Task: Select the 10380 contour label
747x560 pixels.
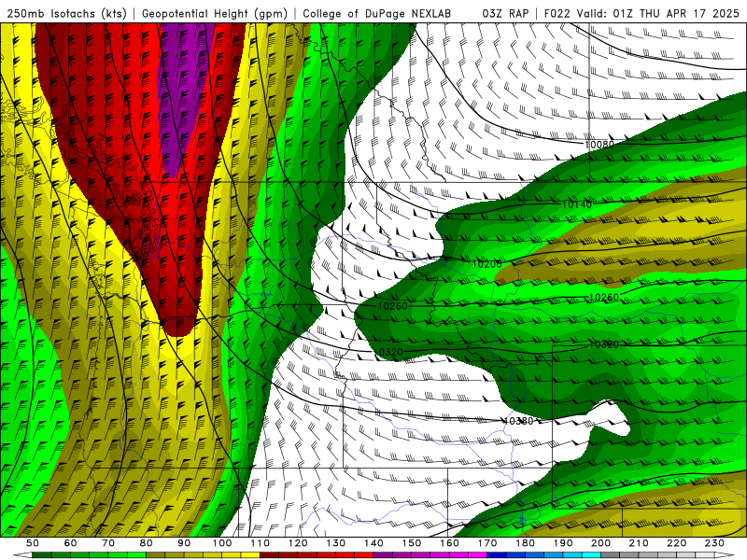Action: coord(518,421)
